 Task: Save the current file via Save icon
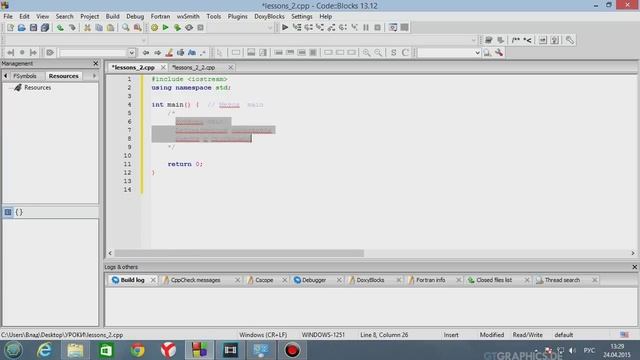coord(33,28)
